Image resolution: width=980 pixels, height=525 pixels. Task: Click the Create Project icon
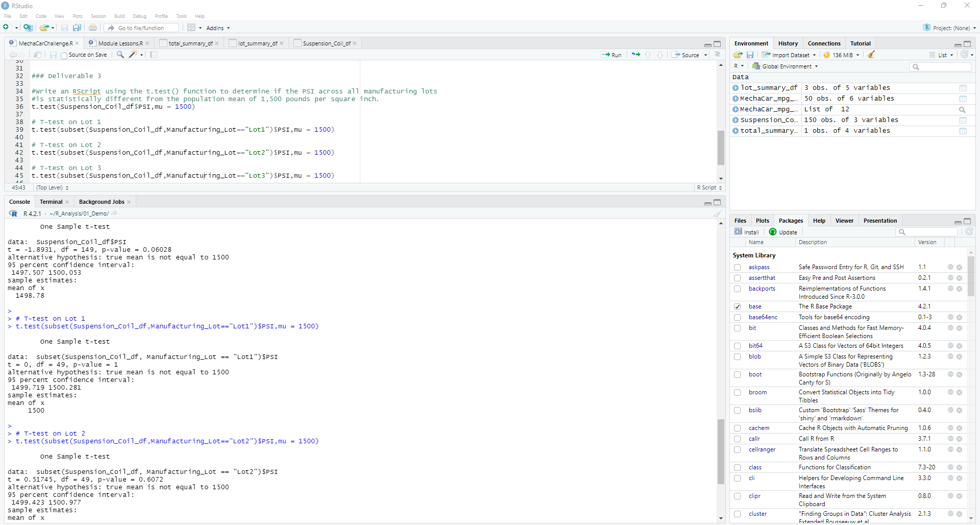click(28, 28)
